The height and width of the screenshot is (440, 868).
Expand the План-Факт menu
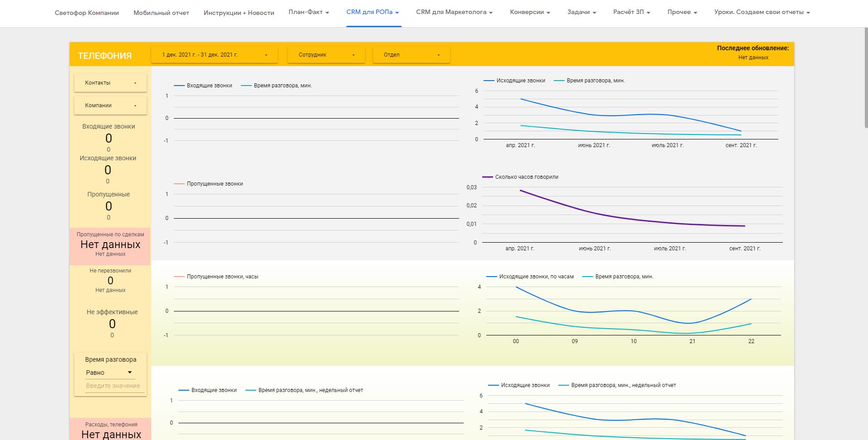[309, 12]
